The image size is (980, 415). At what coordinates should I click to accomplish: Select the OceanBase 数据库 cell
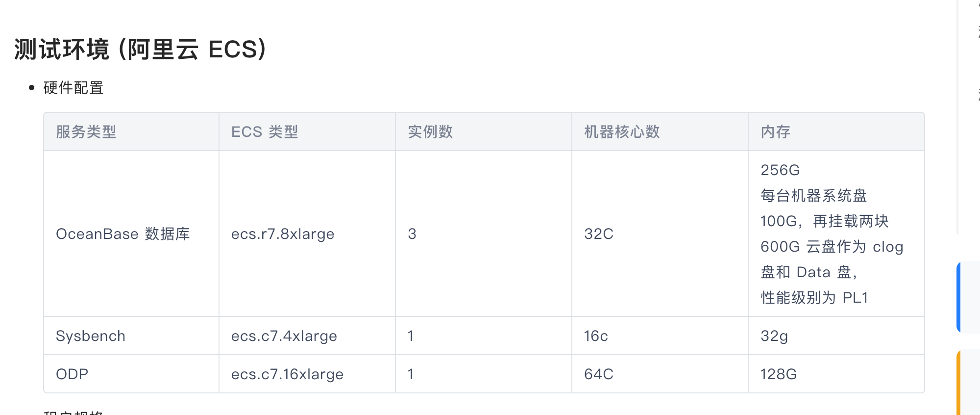(122, 233)
